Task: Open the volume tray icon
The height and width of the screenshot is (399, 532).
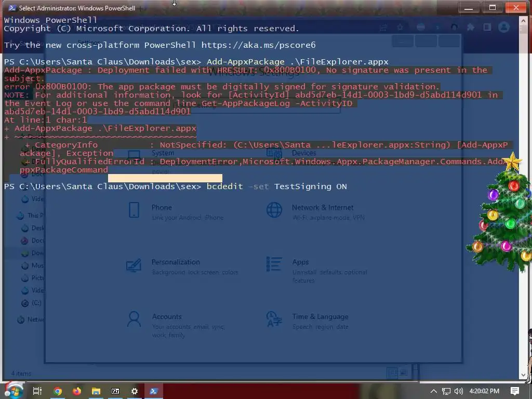Action: (x=458, y=391)
